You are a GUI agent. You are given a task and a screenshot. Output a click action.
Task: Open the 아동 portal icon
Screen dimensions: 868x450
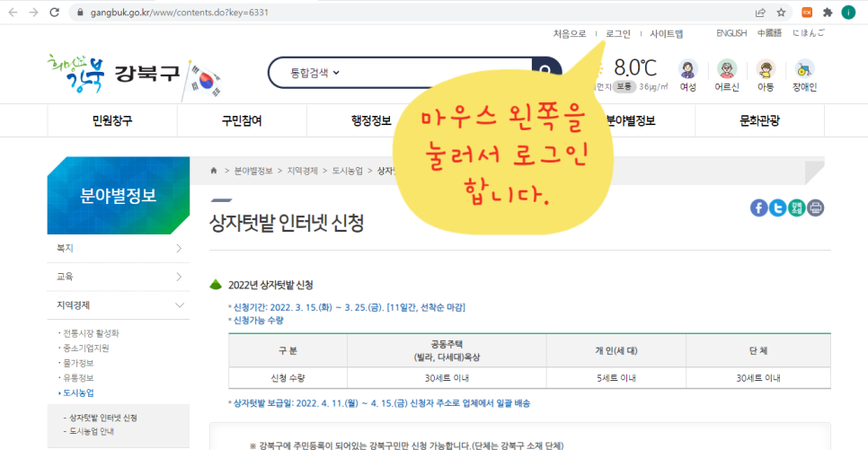[x=766, y=75]
